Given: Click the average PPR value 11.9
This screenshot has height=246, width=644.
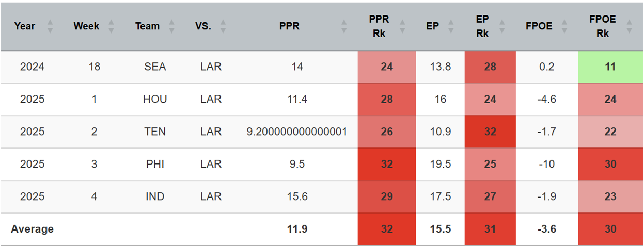Looking at the screenshot, I should click(297, 229).
